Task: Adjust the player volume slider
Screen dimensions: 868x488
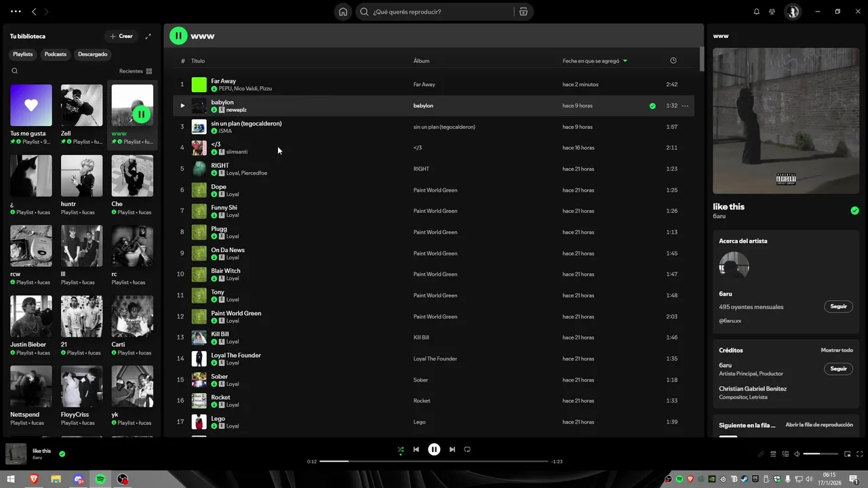Action: [x=821, y=454]
